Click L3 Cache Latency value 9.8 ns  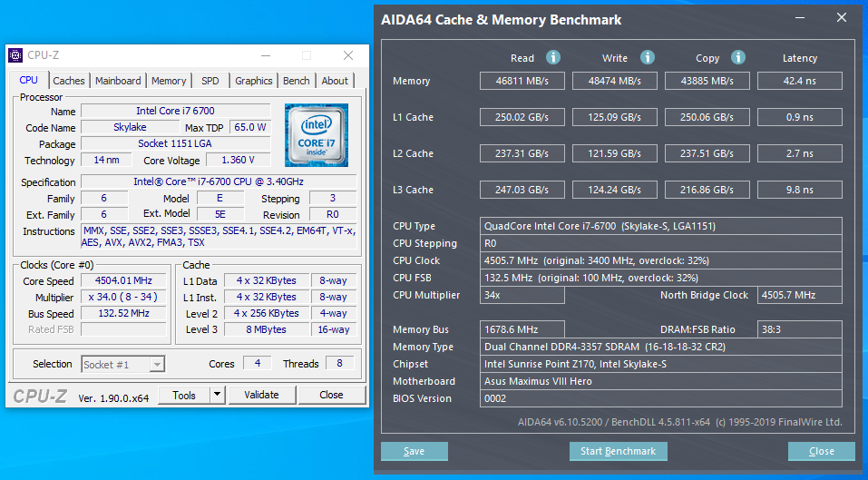click(800, 190)
